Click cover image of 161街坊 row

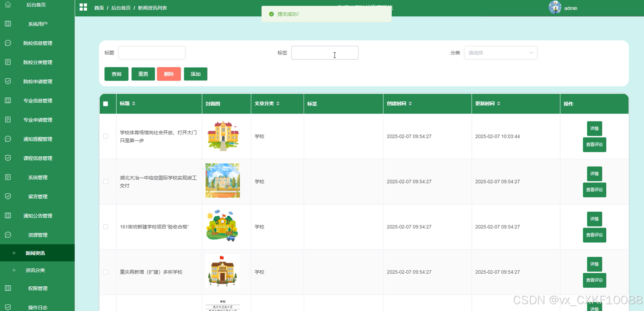[222, 226]
